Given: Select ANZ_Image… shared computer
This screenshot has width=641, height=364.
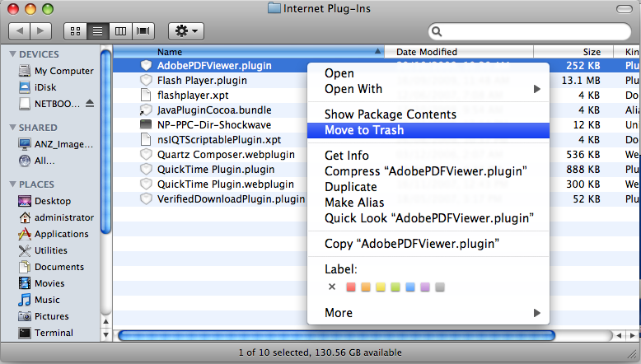Looking at the screenshot, I should [x=55, y=144].
